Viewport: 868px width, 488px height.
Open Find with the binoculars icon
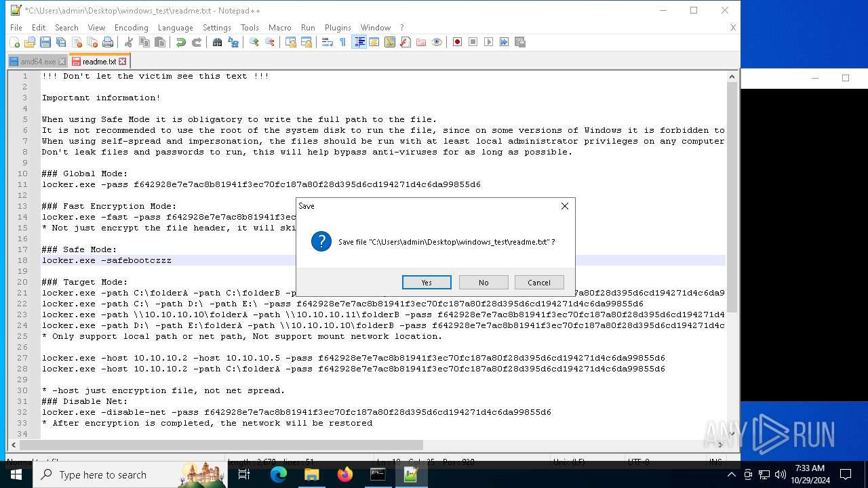(x=217, y=42)
